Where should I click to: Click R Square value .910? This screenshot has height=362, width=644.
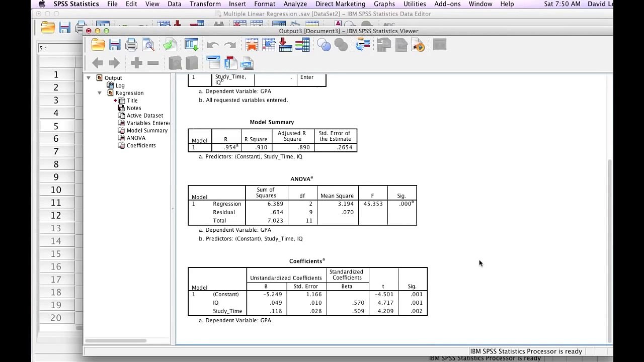coord(261,147)
